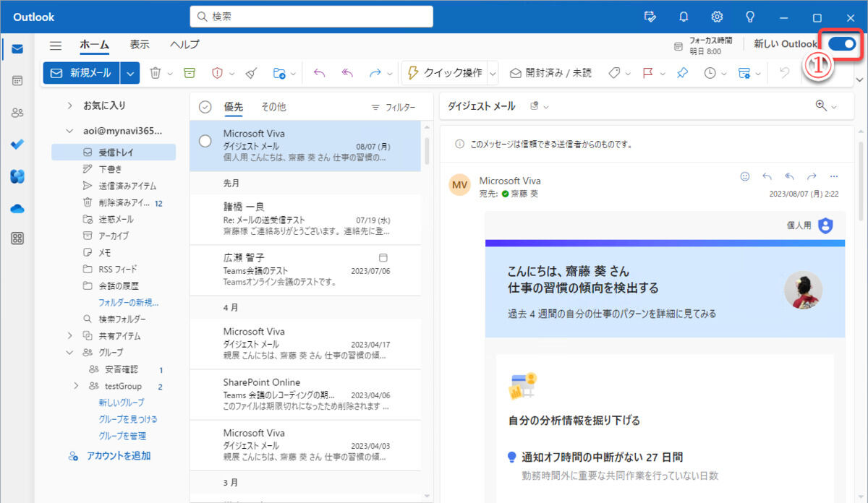Move message to a folder
This screenshot has width=868, height=503.
pos(279,73)
